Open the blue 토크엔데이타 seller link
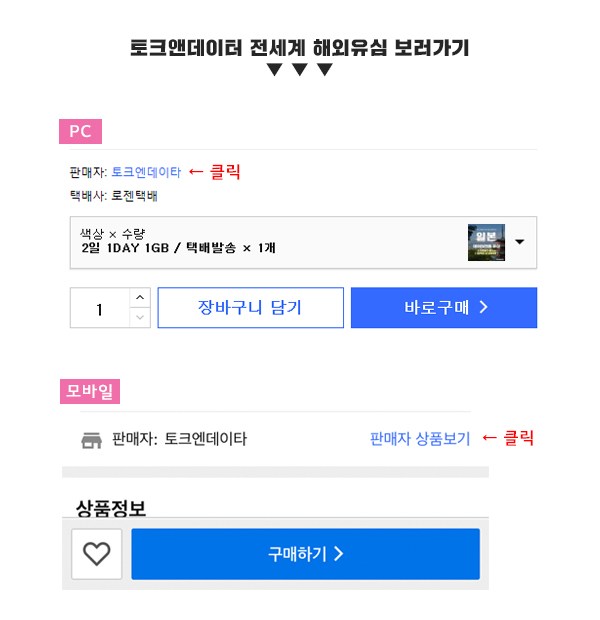 (x=146, y=172)
